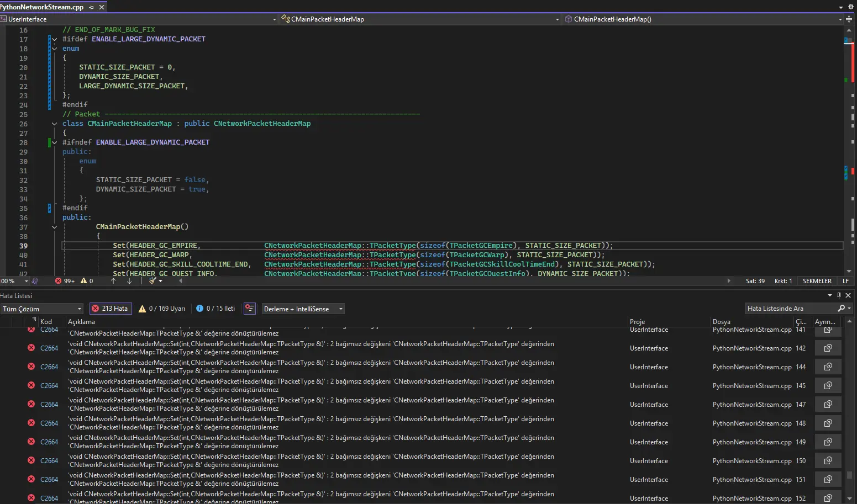Go to previous issue using up arrow
Image resolution: width=857 pixels, height=504 pixels.
(x=113, y=281)
